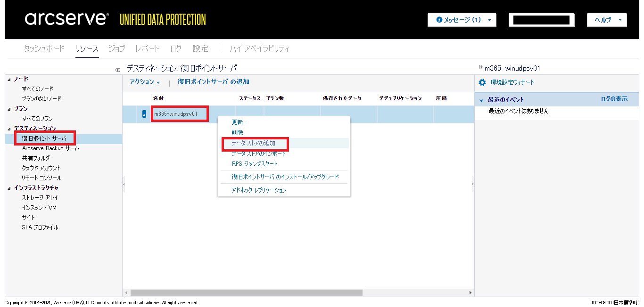The image size is (644, 307).
Task: Select クラウド アカウント in the tree
Action: coord(41,168)
